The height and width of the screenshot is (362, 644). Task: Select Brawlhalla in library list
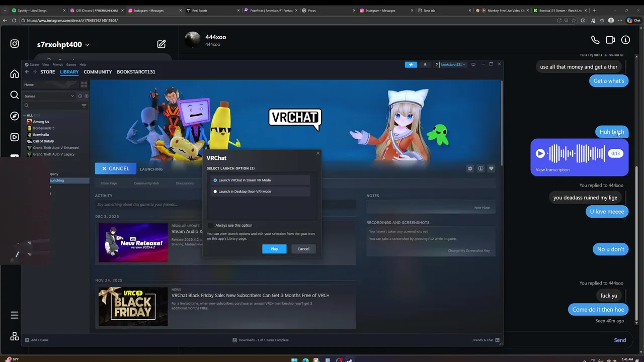click(x=41, y=135)
